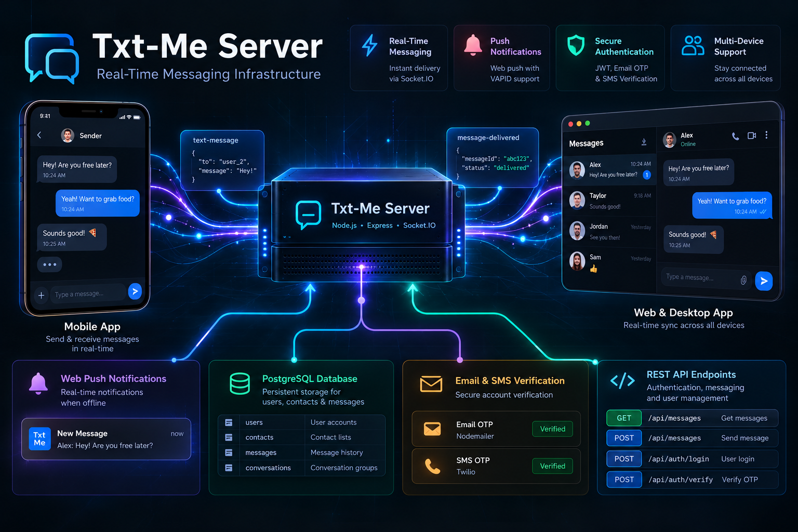Click the table icon beside conversations

(229, 468)
